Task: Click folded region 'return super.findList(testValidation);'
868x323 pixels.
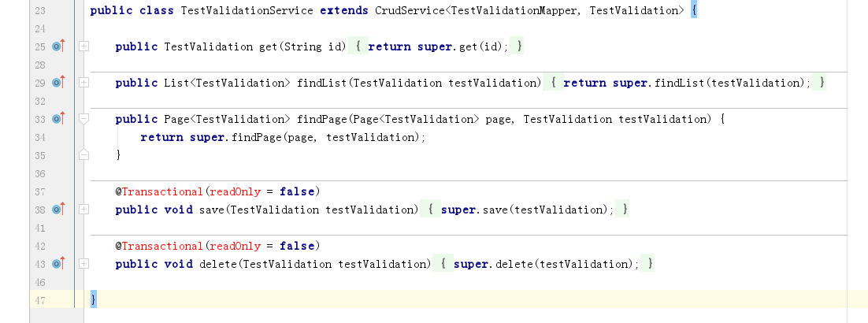Action: pos(687,83)
